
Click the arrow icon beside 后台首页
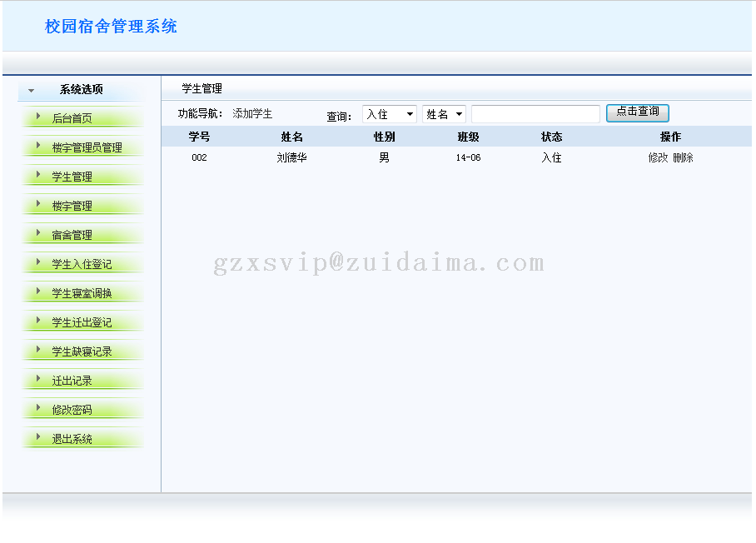coord(38,116)
